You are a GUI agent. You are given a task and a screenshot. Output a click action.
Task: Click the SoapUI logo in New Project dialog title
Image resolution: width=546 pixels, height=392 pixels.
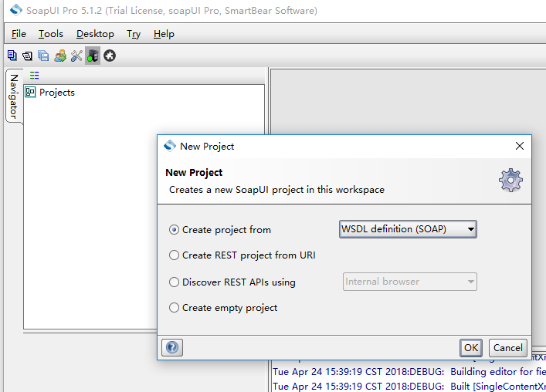pyautogui.click(x=170, y=146)
